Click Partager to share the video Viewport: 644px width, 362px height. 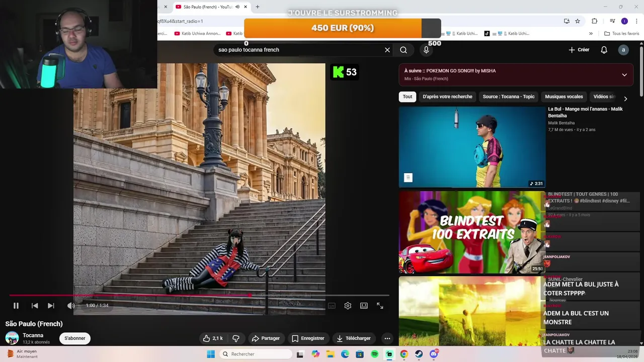[x=266, y=338]
